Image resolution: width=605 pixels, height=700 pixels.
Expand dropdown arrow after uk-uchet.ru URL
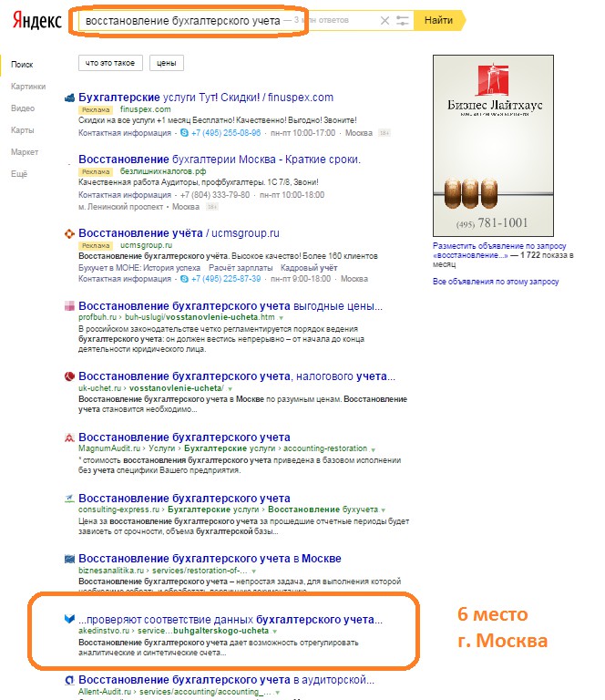(x=230, y=389)
